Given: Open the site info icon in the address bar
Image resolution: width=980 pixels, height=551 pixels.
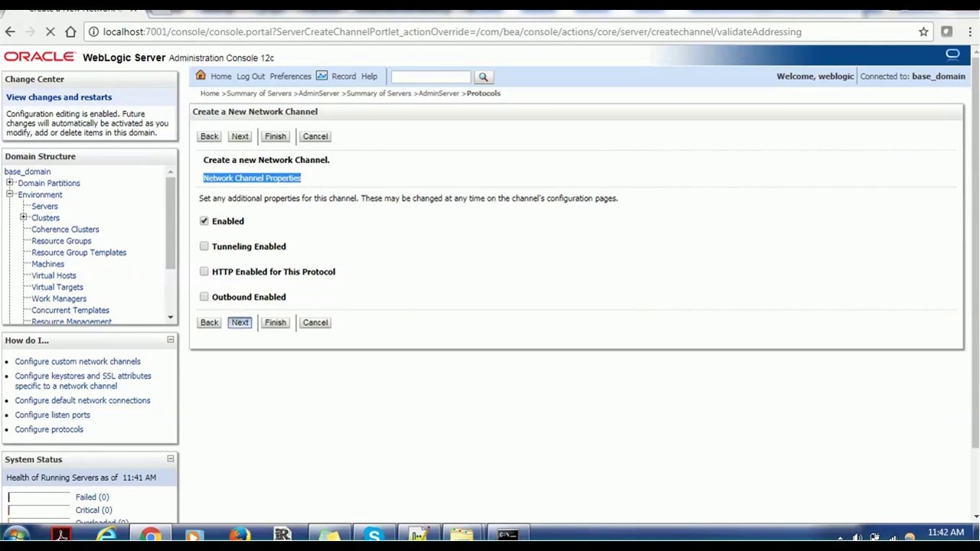Looking at the screenshot, I should pos(93,31).
